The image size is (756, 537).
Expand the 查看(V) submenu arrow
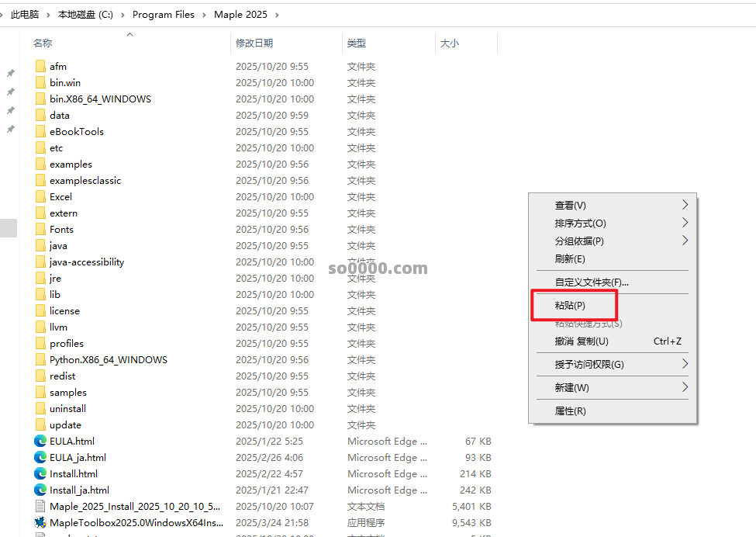(685, 205)
